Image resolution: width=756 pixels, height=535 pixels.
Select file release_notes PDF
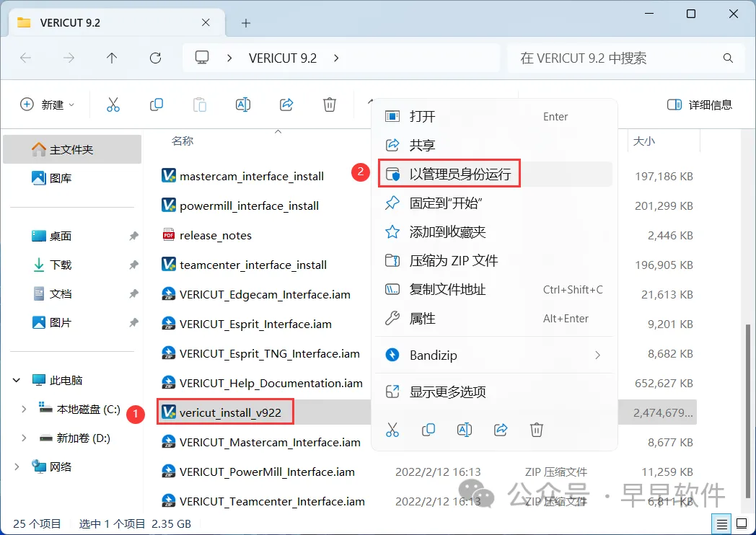(216, 235)
